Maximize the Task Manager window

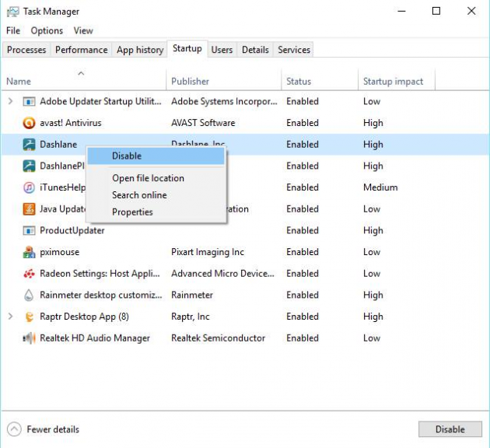click(x=436, y=11)
